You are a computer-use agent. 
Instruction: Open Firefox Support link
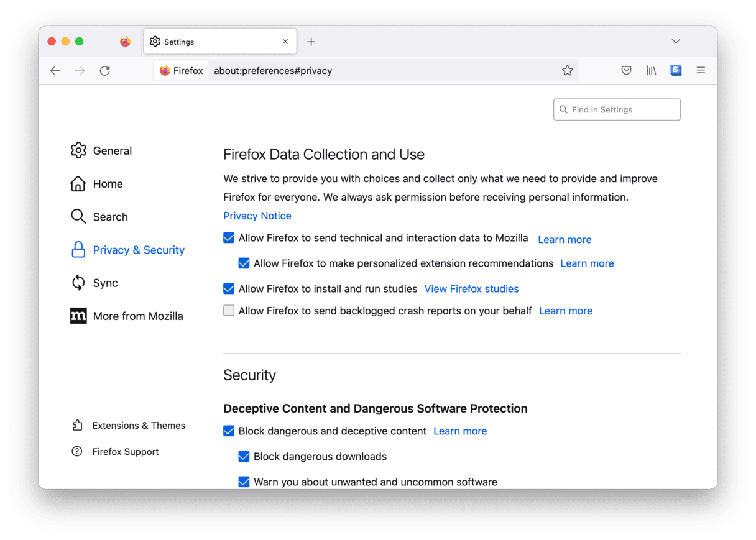(126, 452)
